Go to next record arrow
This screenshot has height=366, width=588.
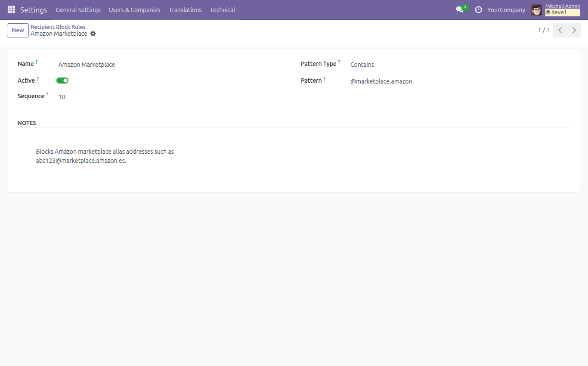click(574, 30)
